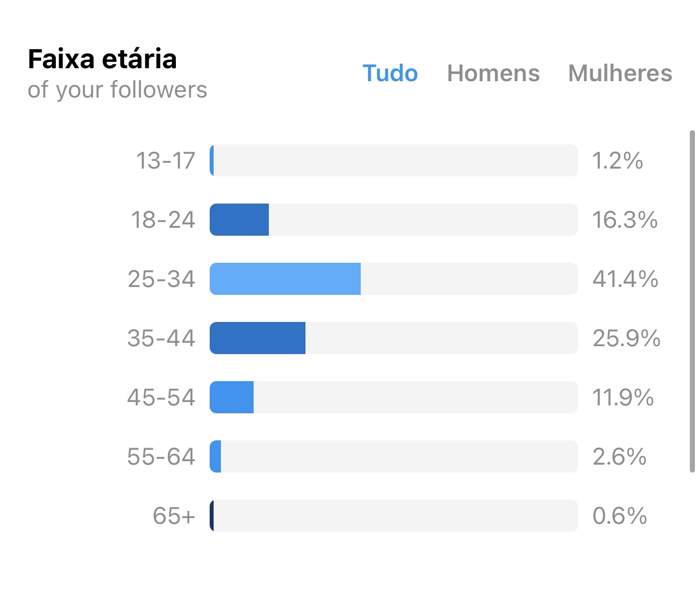Click the filled bar for 35-44
Viewport: 700px width, 596px height.
[258, 338]
